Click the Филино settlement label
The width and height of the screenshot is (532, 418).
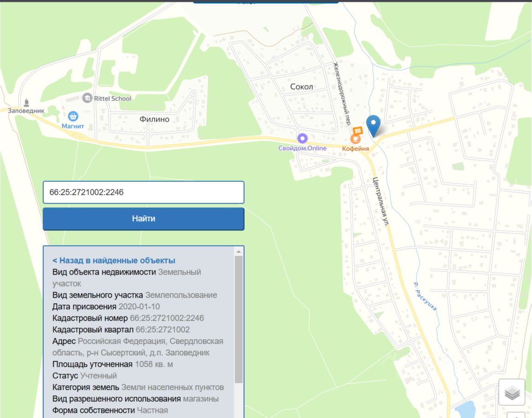click(x=154, y=119)
